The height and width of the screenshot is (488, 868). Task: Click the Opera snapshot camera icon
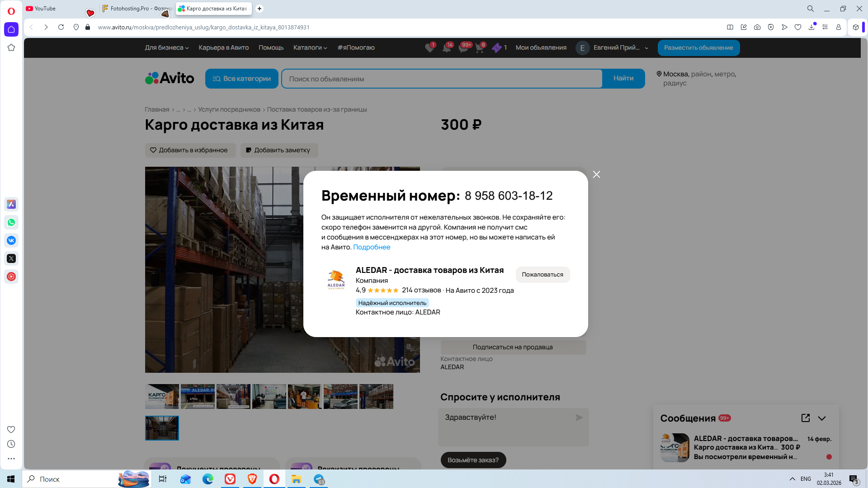(x=757, y=28)
